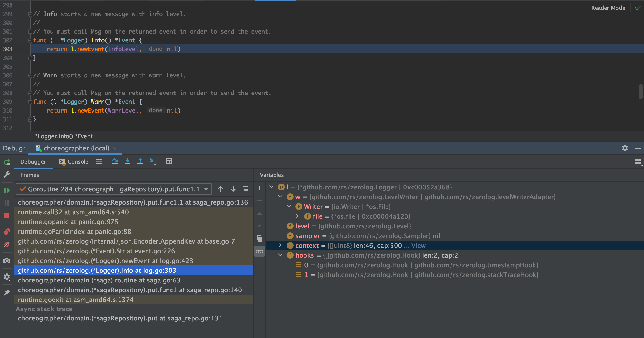
Task: Stop the choreographer debug session
Action: point(7,216)
